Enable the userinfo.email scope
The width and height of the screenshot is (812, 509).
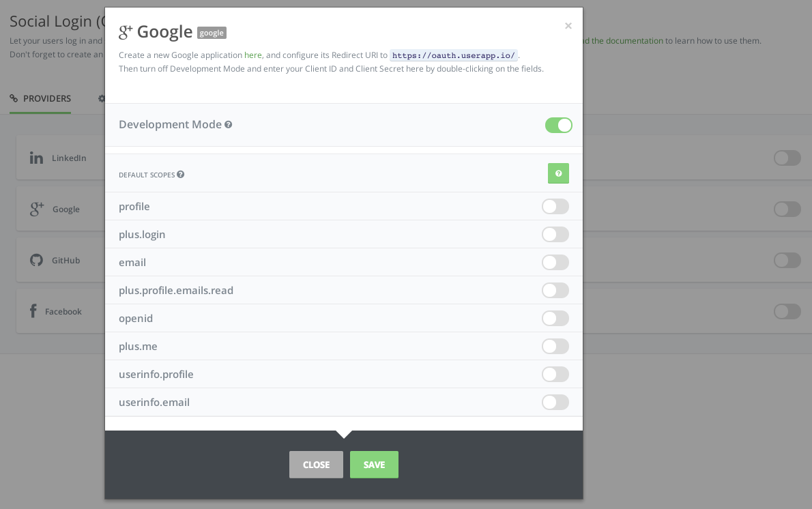(x=555, y=403)
